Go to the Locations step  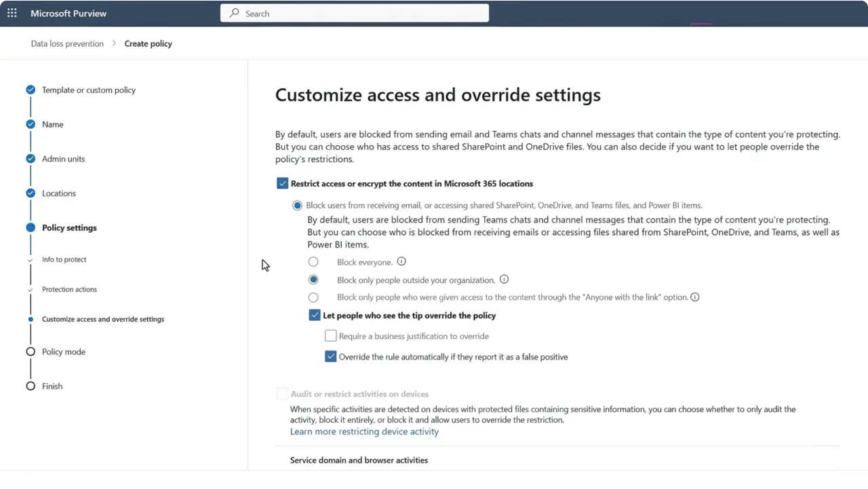coord(59,193)
